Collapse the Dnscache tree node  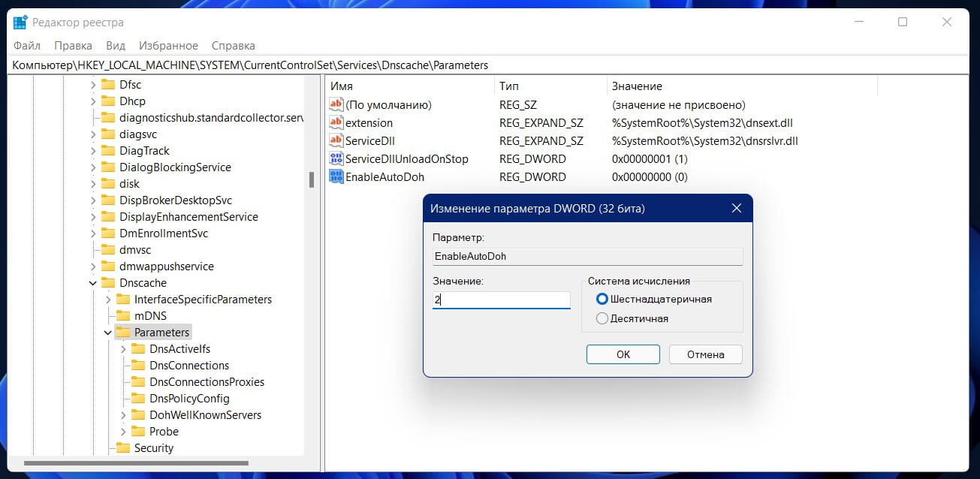point(93,282)
